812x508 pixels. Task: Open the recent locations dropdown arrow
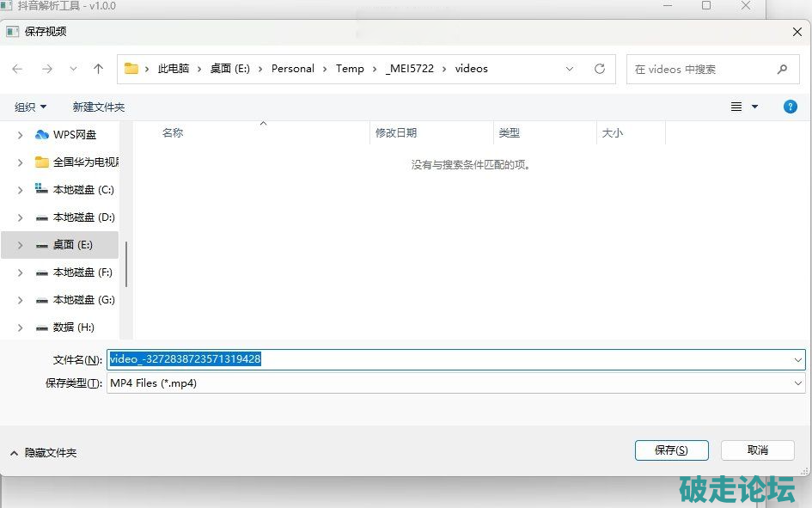pos(73,69)
